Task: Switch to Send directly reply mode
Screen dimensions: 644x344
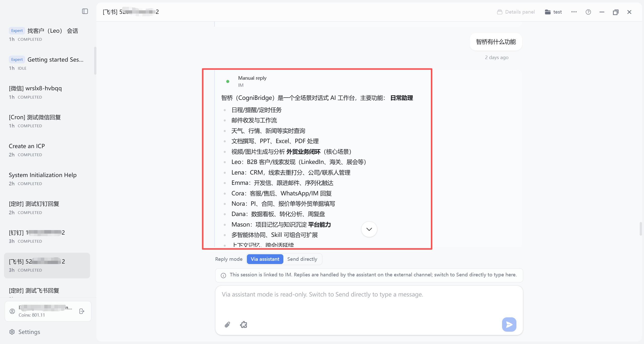Action: pos(302,259)
